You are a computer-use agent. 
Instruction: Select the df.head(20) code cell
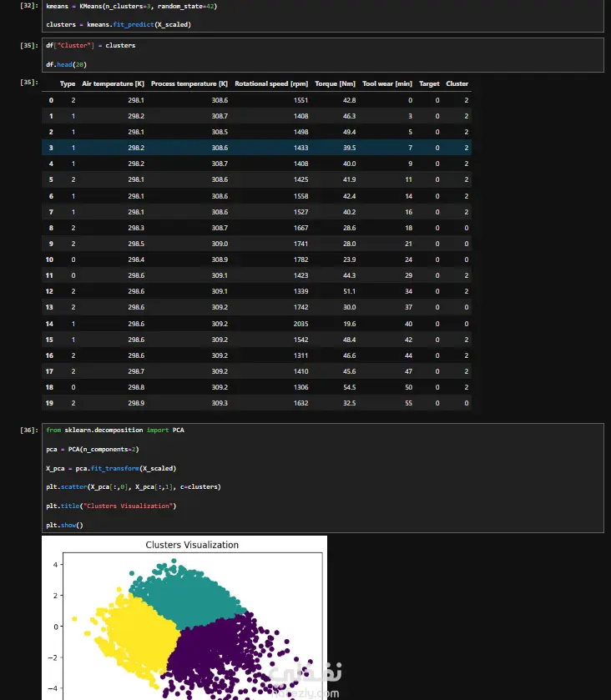tap(322, 55)
